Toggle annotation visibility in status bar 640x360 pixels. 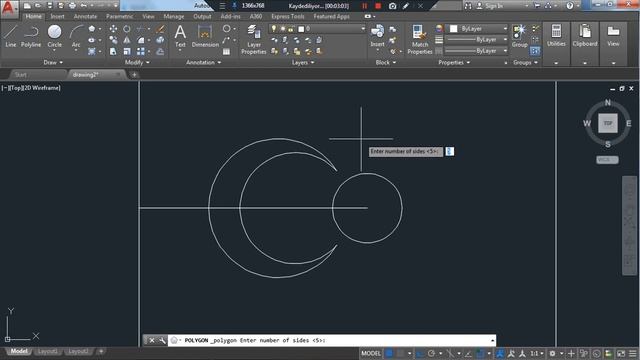coord(500,353)
